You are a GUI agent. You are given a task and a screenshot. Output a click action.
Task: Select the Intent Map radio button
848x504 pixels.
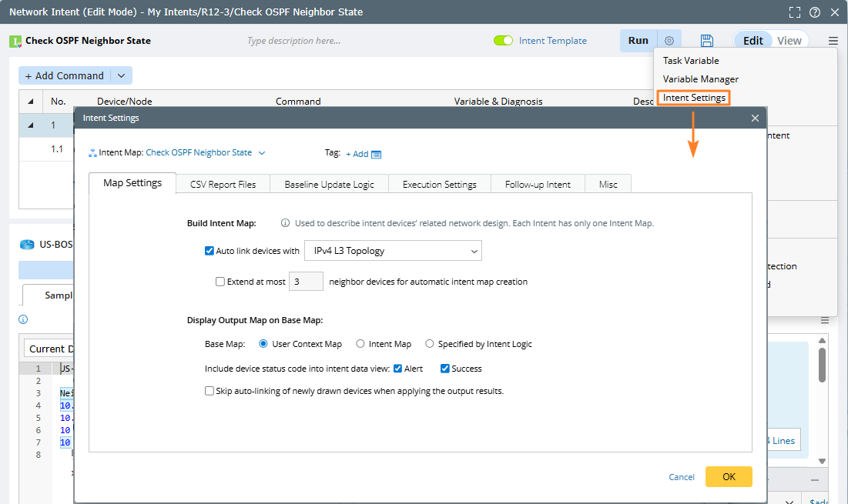pos(360,344)
